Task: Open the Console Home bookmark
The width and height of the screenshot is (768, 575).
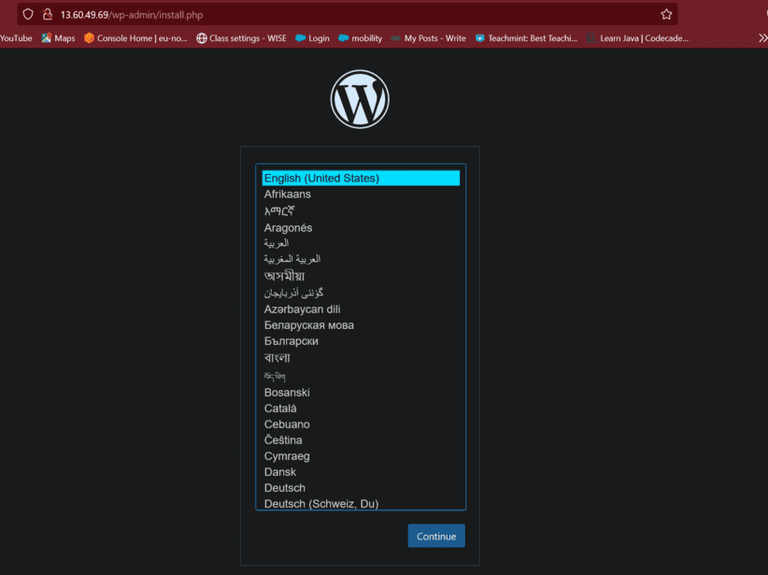Action: [136, 38]
